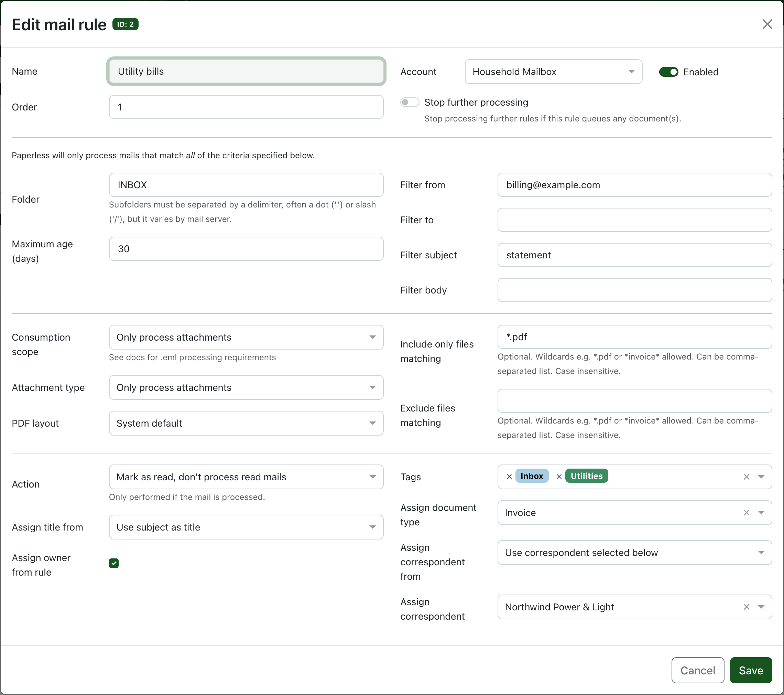Click Exclude files matching field
This screenshot has width=784, height=695.
[x=634, y=400]
